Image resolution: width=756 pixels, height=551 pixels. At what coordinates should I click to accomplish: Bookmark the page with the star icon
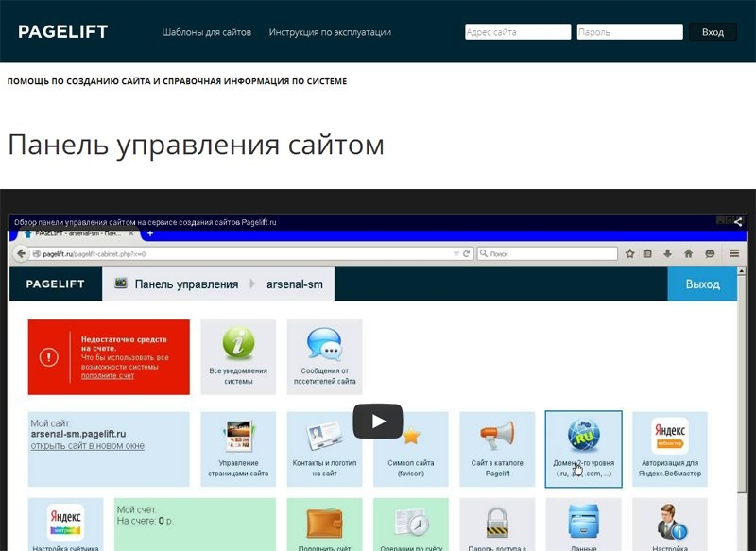click(x=629, y=253)
